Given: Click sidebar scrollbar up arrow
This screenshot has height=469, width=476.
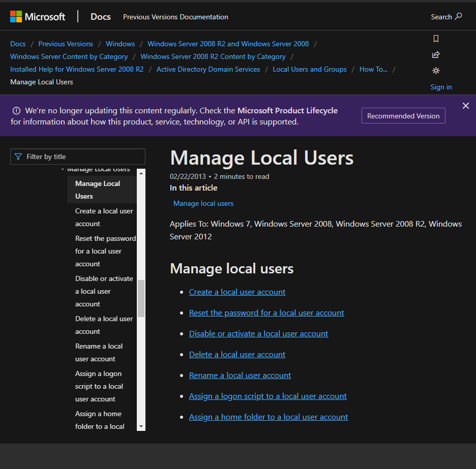Looking at the screenshot, I should [x=141, y=173].
